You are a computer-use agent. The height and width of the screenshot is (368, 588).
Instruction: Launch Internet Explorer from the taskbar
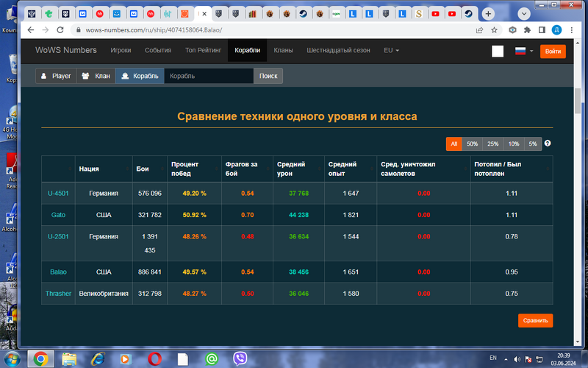98,359
